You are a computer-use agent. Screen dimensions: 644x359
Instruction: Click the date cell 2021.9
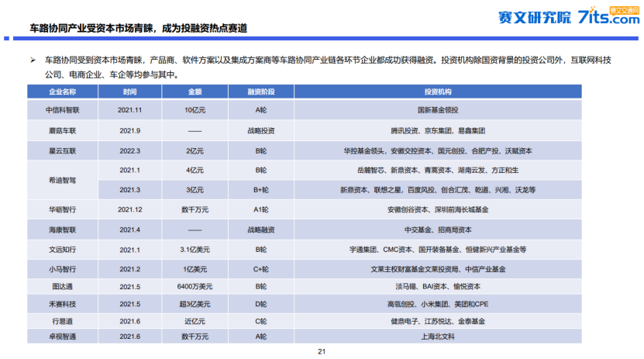pyautogui.click(x=129, y=130)
